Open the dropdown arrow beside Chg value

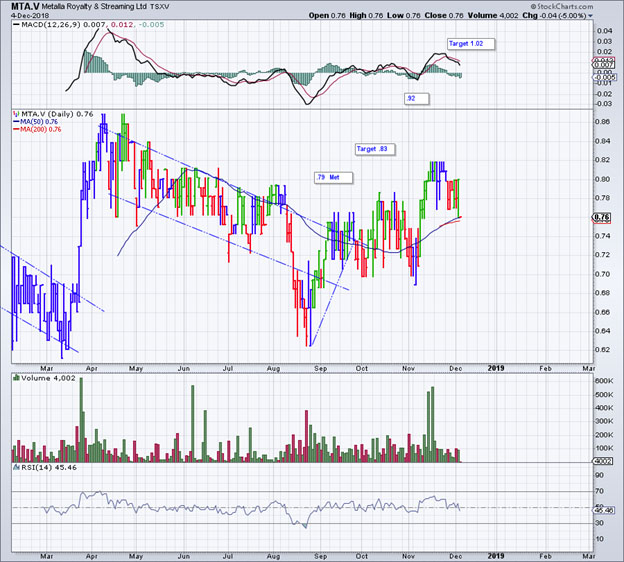(590, 16)
